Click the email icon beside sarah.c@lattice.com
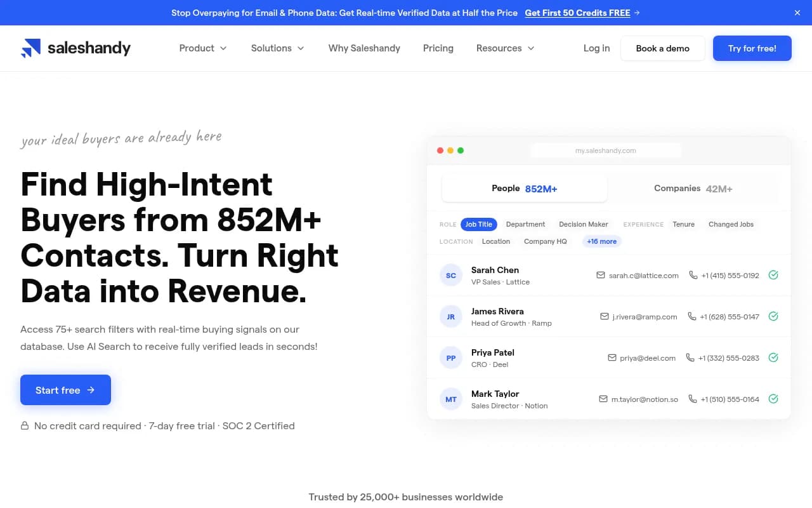 [600, 275]
